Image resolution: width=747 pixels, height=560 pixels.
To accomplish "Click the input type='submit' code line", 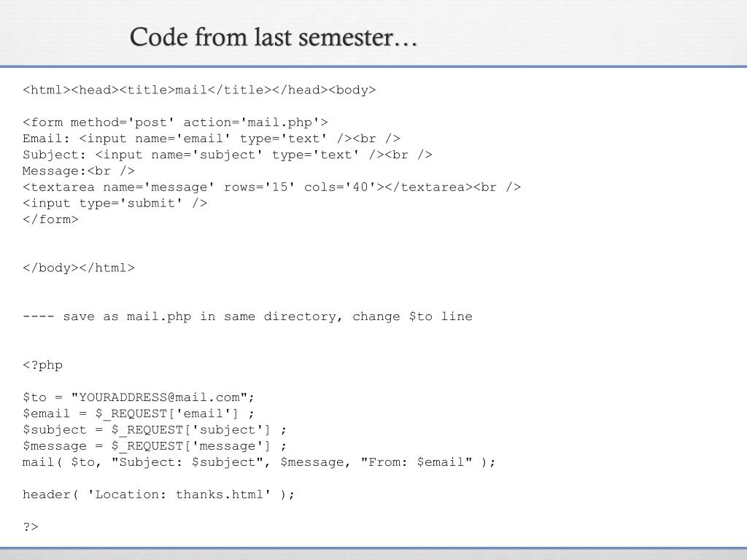I will coord(115,203).
